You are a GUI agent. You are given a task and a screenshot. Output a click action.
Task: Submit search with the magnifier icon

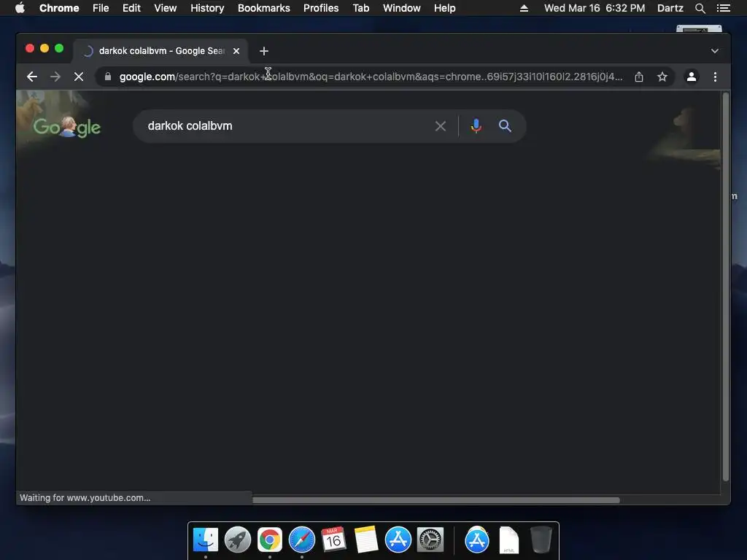(x=505, y=126)
